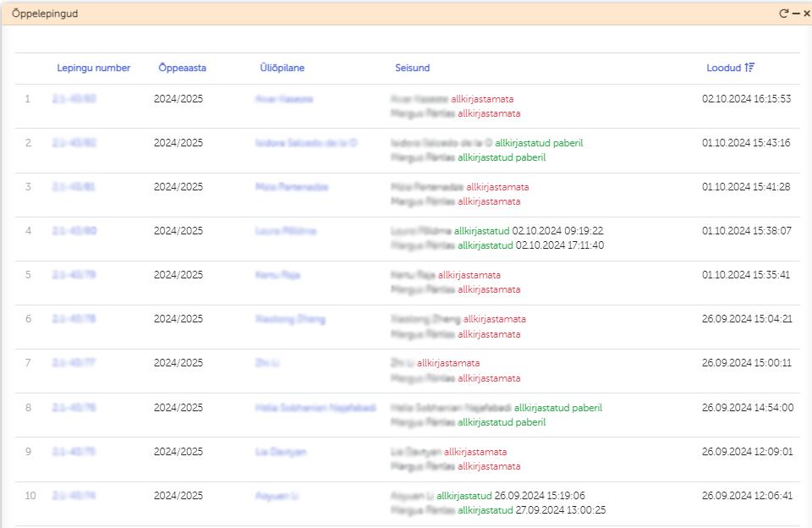Close the Õppelepingud panel

point(806,14)
